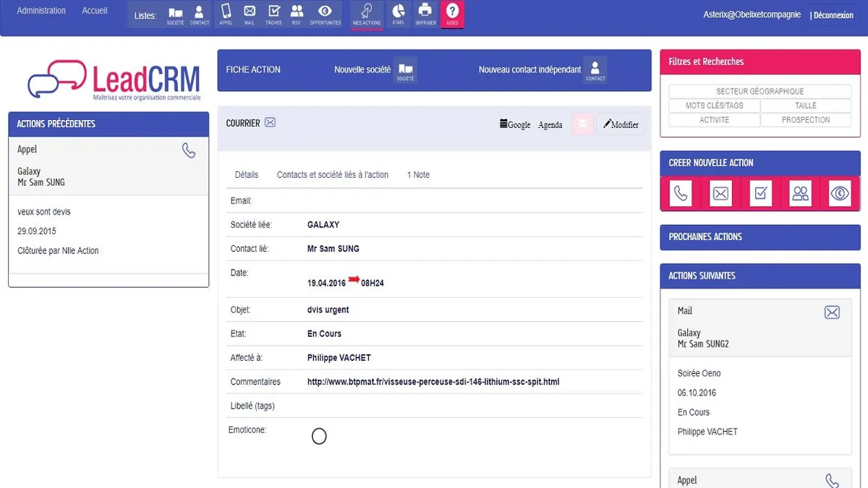The image size is (868, 488).
Task: Click the Agenda link
Action: click(x=550, y=124)
